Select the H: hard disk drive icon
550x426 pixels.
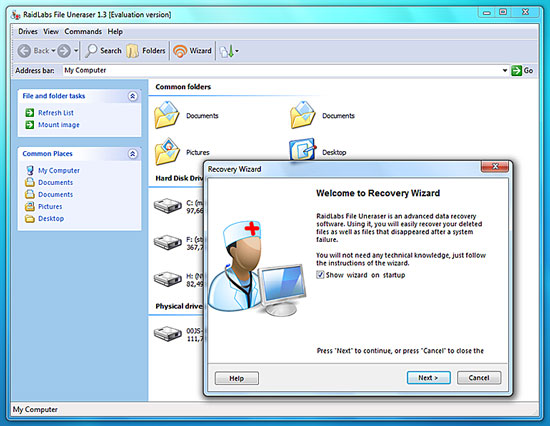click(x=168, y=279)
